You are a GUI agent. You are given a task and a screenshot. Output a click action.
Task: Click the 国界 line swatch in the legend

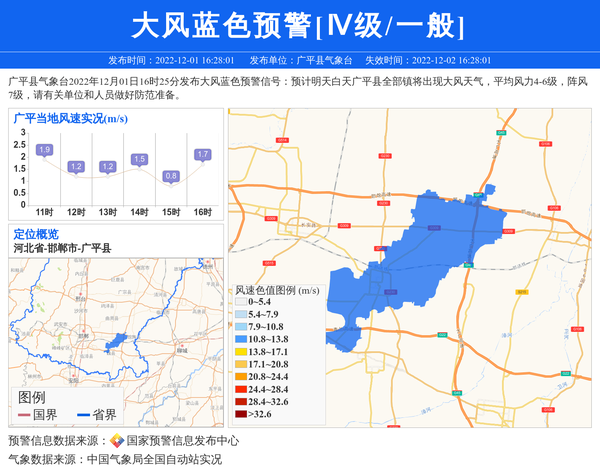pos(24,415)
